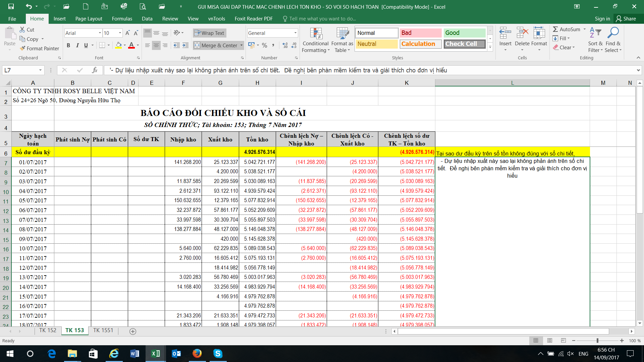Toggle Bold formatting
This screenshot has width=644, height=362.
pos(68,45)
